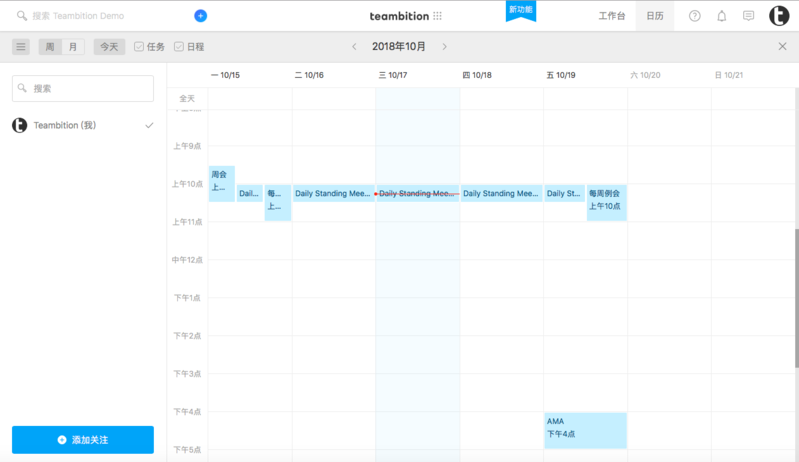The image size is (799, 462).
Task: Click the 添加关注 button
Action: tap(83, 440)
